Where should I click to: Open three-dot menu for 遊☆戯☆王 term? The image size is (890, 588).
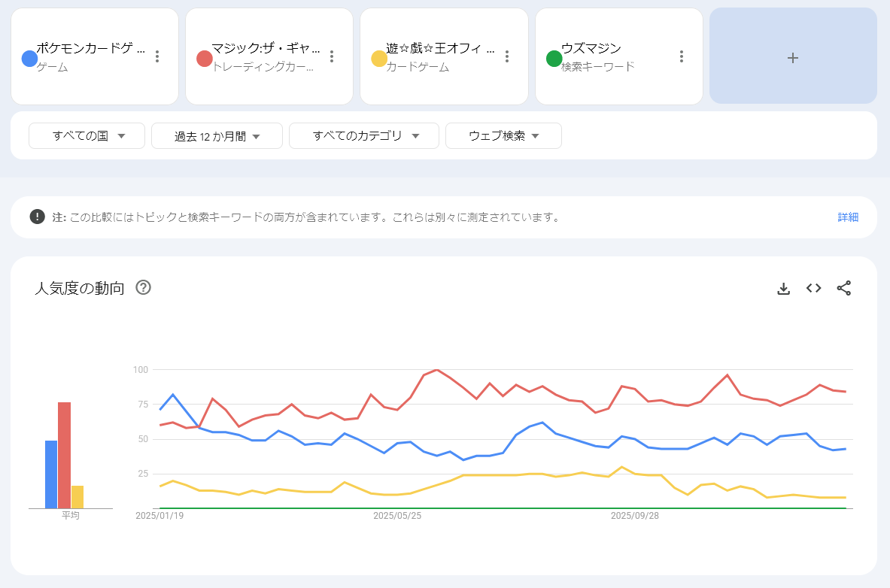[507, 56]
